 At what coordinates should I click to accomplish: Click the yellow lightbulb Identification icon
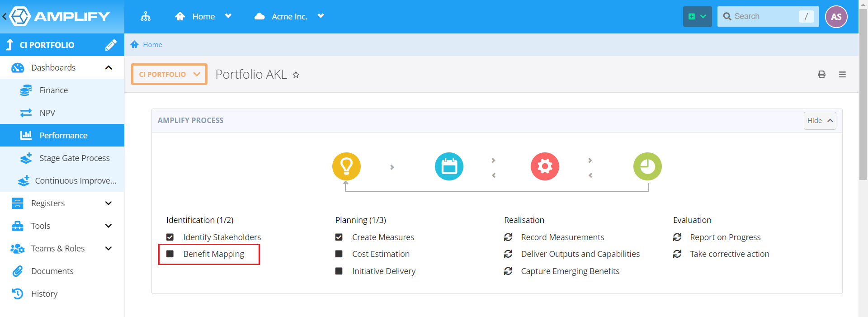point(346,166)
